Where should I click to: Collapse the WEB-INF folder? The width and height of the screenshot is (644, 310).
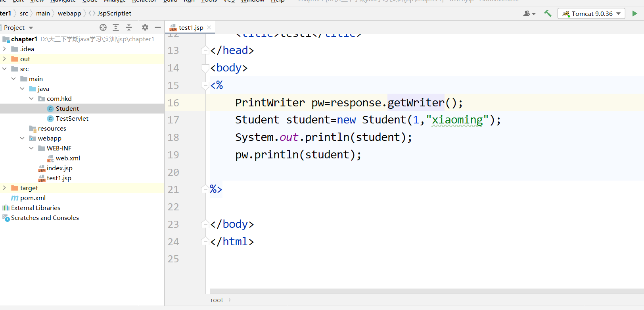point(31,148)
